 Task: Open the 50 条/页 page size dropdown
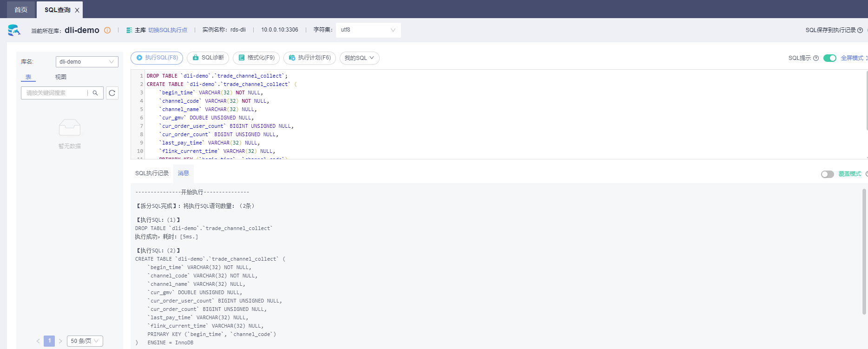(x=85, y=341)
